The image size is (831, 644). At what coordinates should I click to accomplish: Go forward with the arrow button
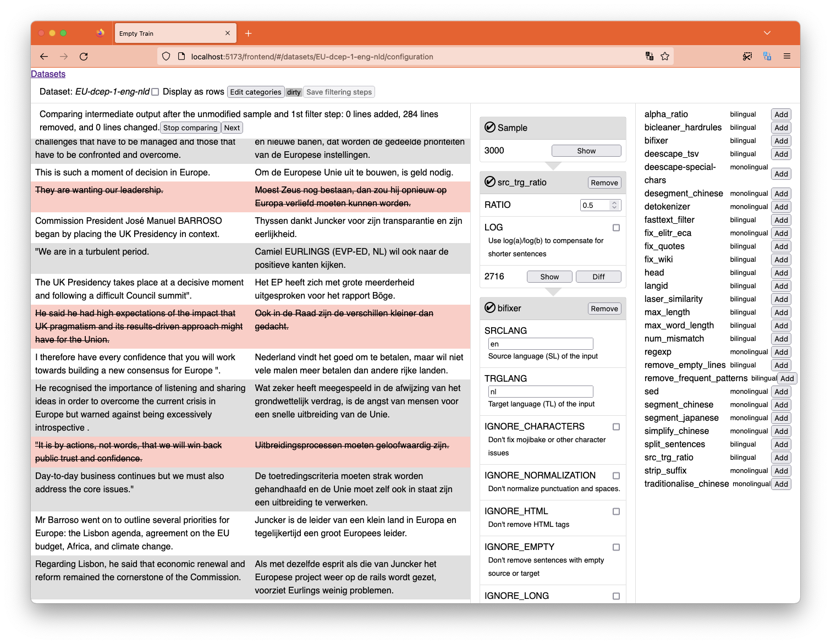click(64, 57)
